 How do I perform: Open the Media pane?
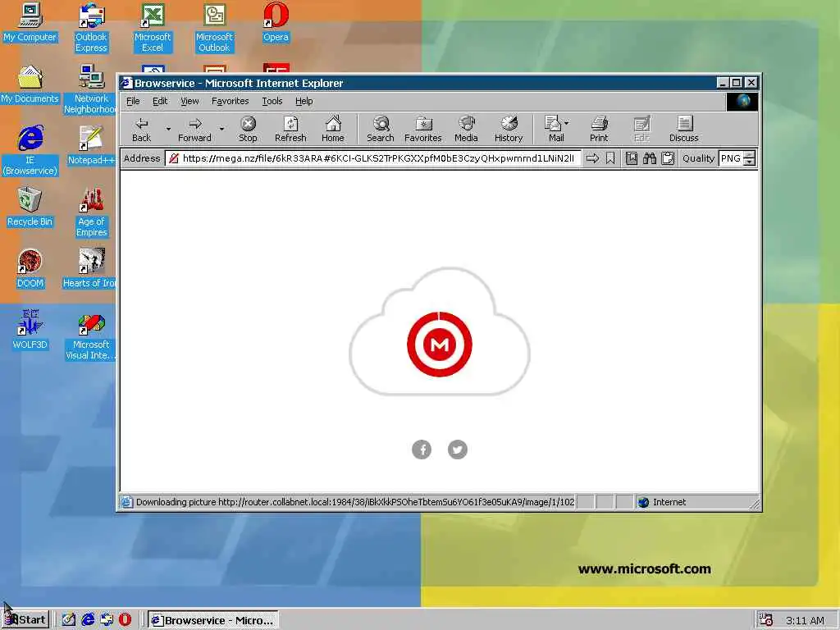(466, 129)
